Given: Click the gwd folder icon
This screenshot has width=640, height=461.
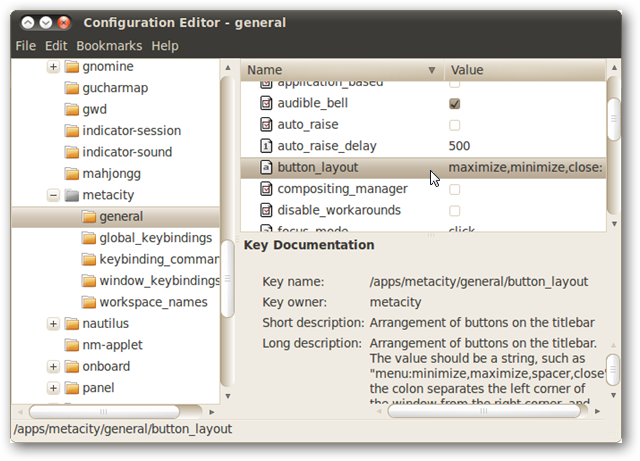Looking at the screenshot, I should click(x=72, y=109).
